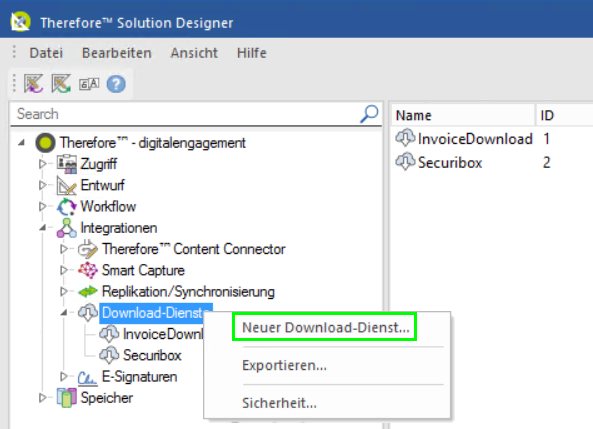Expand the Therefore Content Connector node

(64, 249)
